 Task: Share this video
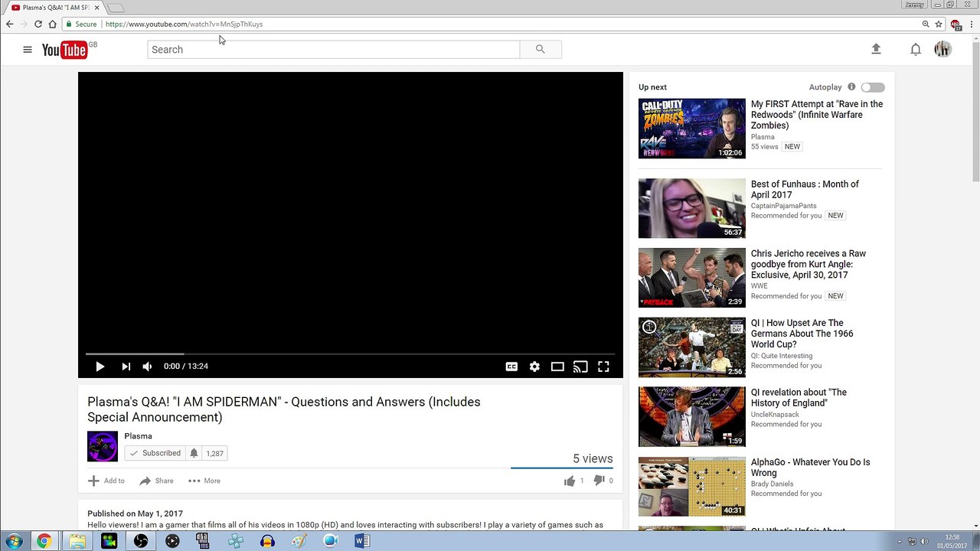pos(156,481)
